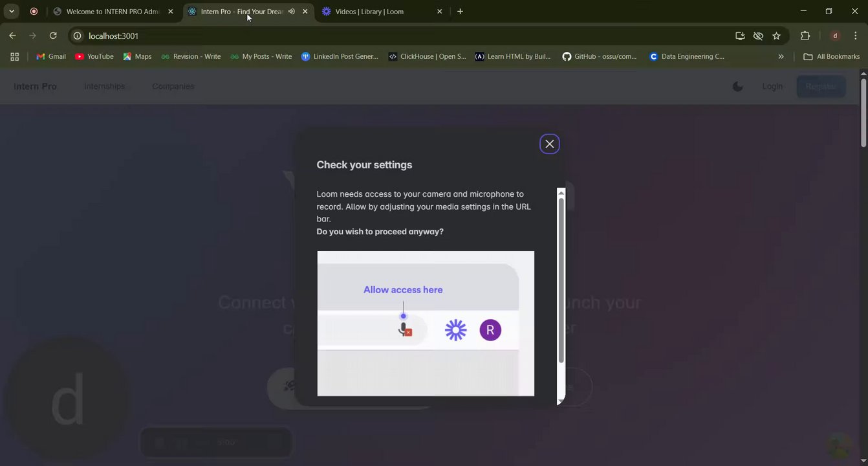Open the Chrome three-dot menu
The width and height of the screenshot is (868, 466).
click(856, 36)
